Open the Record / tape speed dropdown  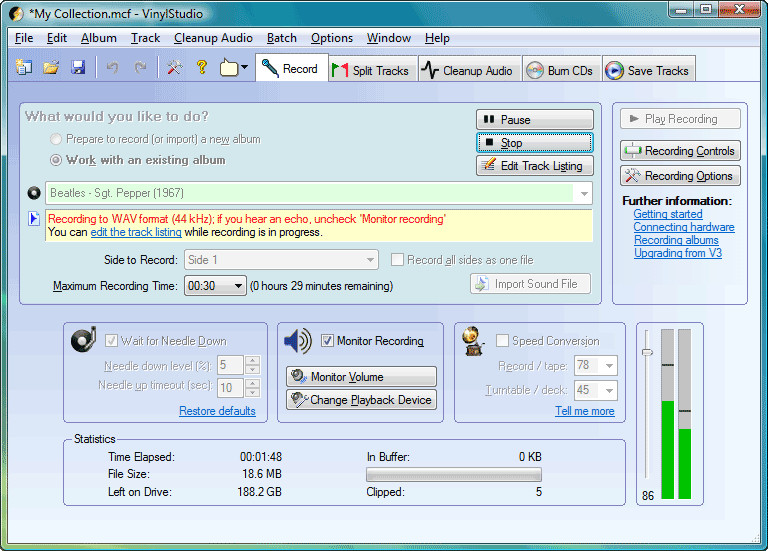click(609, 365)
